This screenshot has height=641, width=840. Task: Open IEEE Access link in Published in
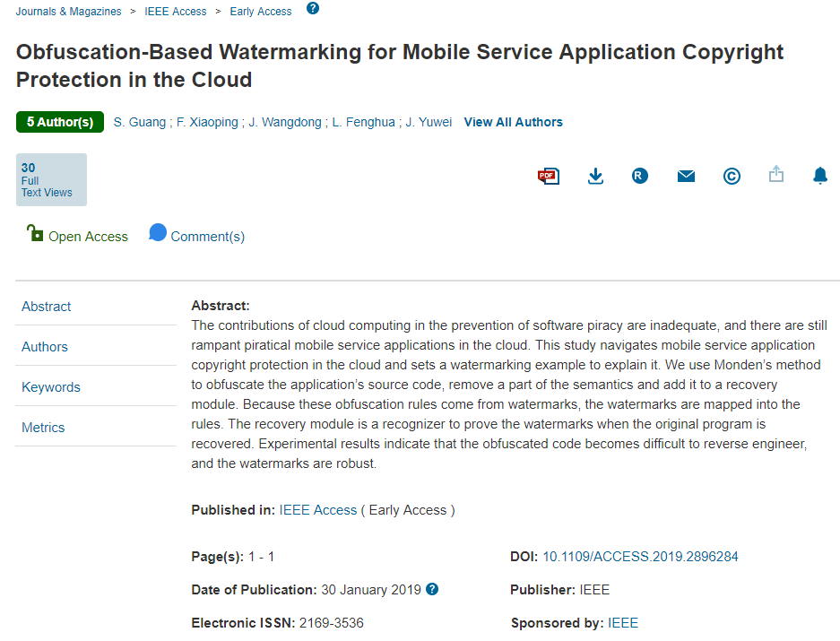(318, 510)
